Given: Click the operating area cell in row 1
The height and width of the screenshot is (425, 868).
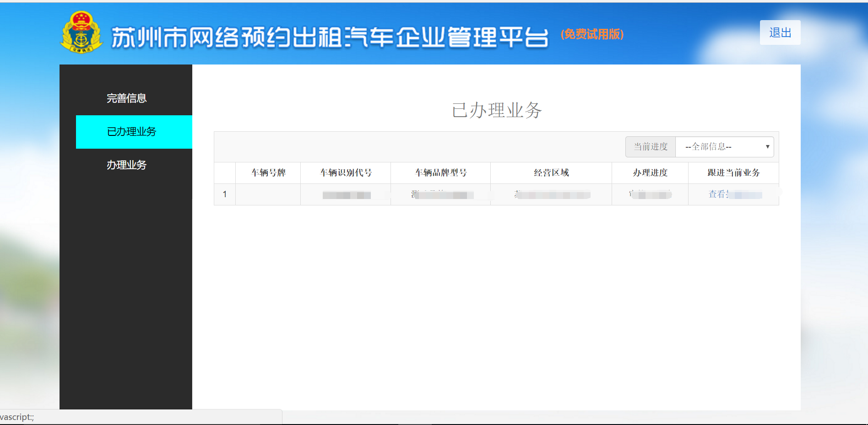Looking at the screenshot, I should coord(552,195).
